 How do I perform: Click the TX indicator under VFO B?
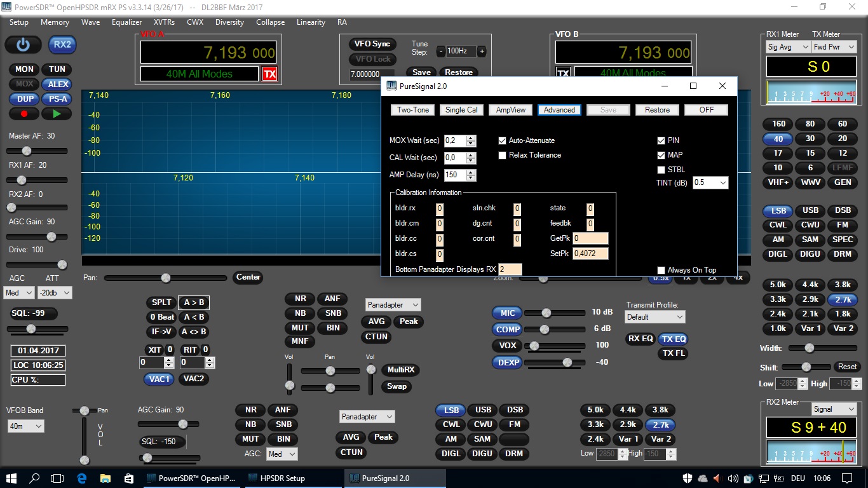click(x=563, y=74)
